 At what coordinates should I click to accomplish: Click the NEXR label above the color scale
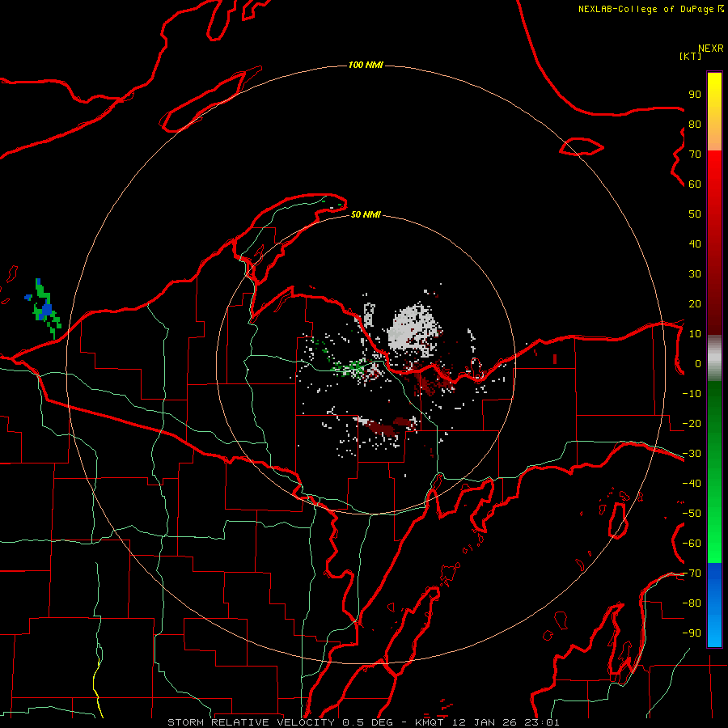tap(711, 49)
